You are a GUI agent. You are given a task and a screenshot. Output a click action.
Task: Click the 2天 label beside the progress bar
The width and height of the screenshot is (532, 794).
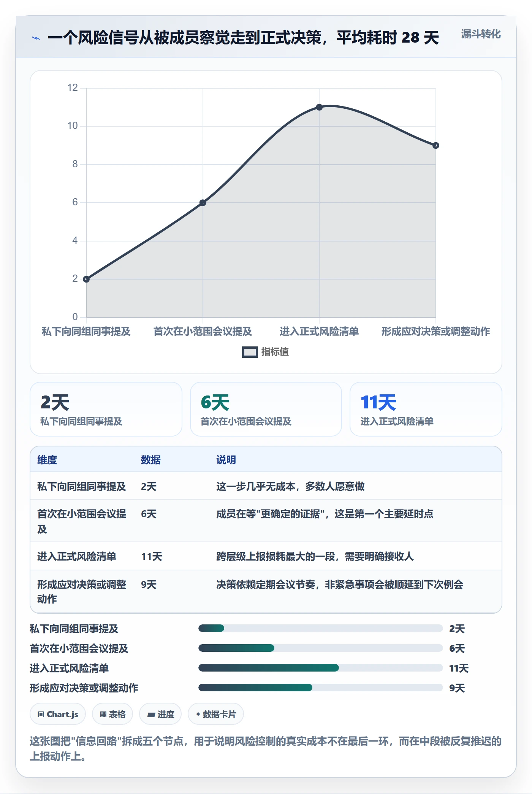click(457, 629)
